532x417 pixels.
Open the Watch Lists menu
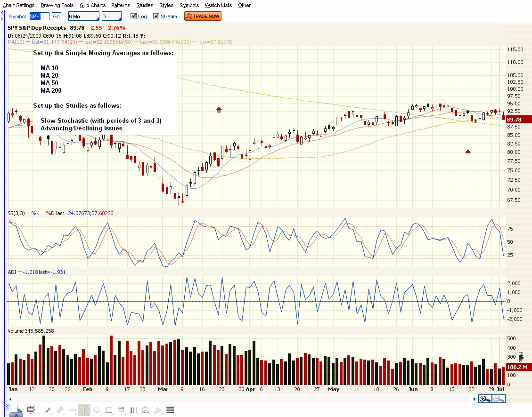218,5
